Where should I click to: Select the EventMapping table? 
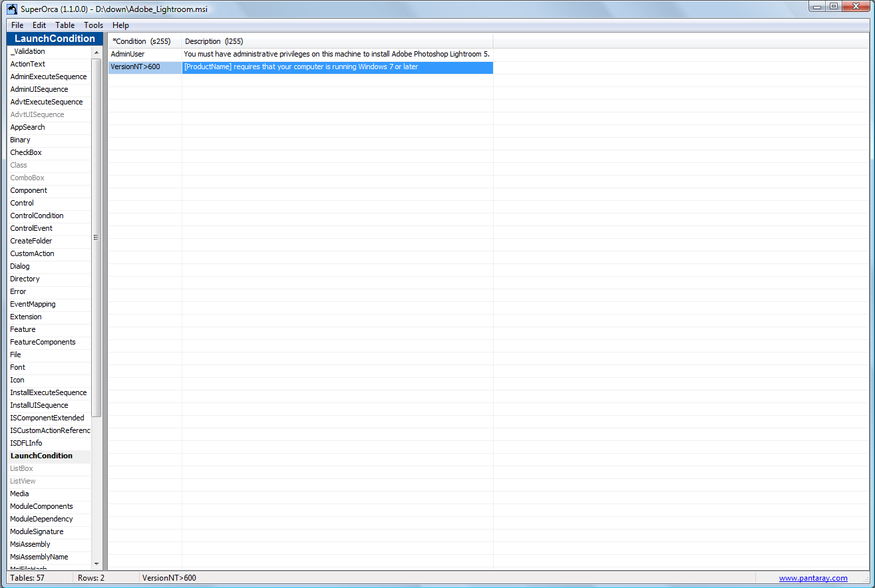coord(49,304)
